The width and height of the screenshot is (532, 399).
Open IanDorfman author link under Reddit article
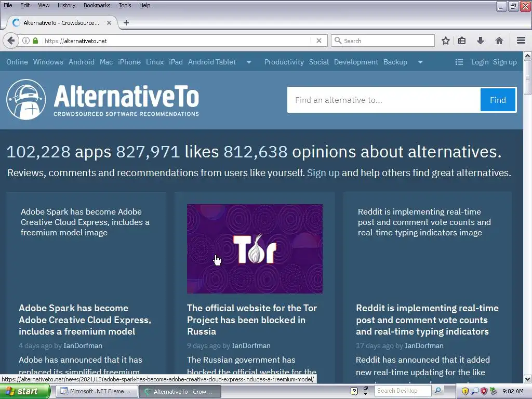pyautogui.click(x=424, y=345)
